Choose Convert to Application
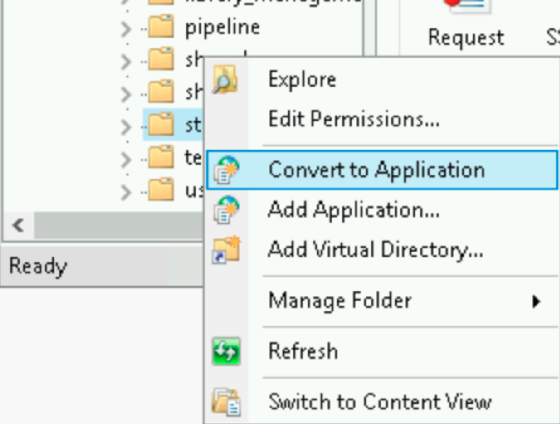This screenshot has height=424, width=560. (381, 170)
